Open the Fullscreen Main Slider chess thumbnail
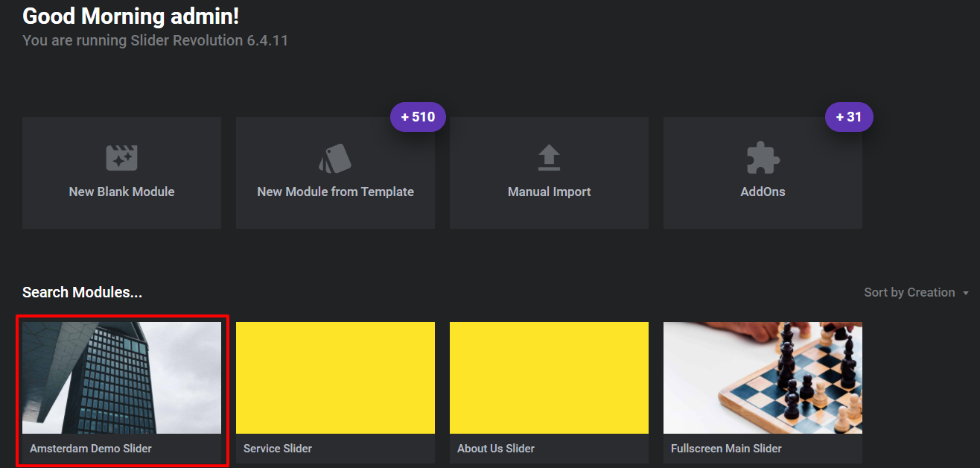Viewport: 980px width, 468px height. click(x=763, y=377)
